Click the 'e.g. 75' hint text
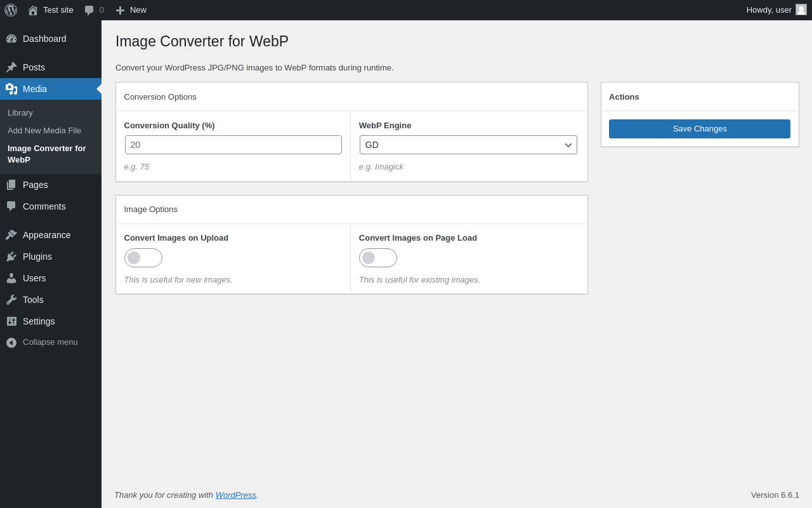This screenshot has height=508, width=812. (x=137, y=166)
